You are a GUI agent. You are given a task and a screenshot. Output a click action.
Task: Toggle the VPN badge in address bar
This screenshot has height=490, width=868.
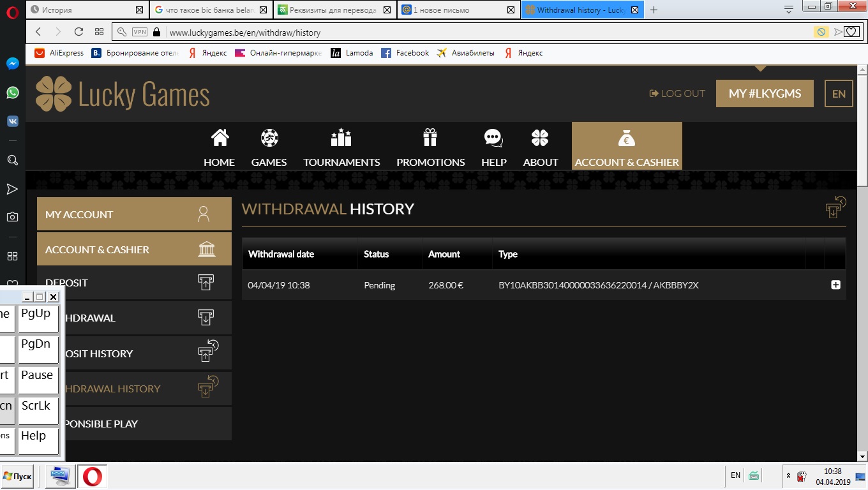click(139, 32)
